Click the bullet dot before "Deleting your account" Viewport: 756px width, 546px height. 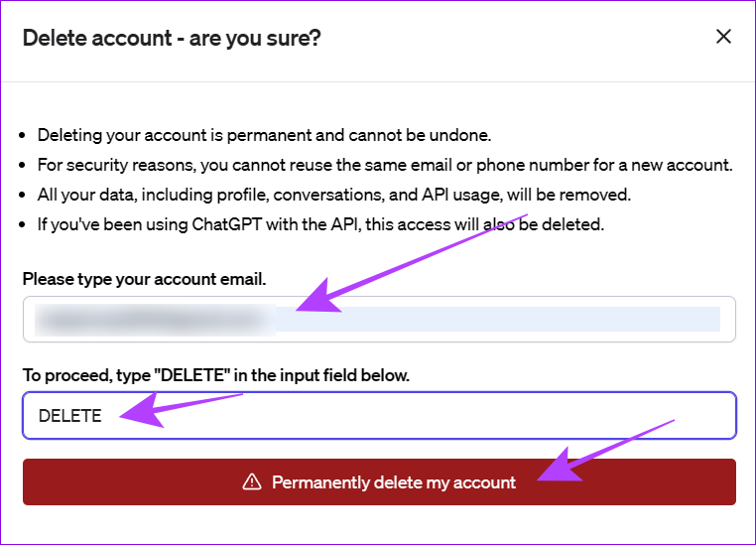click(x=22, y=136)
